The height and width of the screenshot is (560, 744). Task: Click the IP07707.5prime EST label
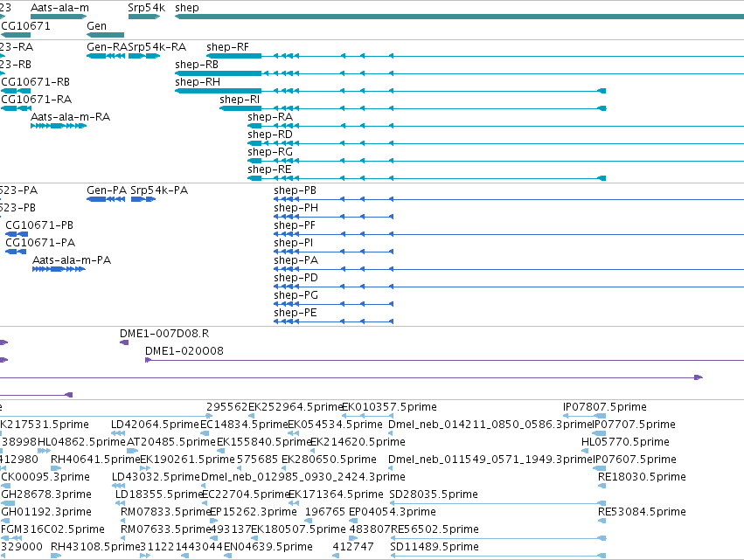pyautogui.click(x=635, y=425)
